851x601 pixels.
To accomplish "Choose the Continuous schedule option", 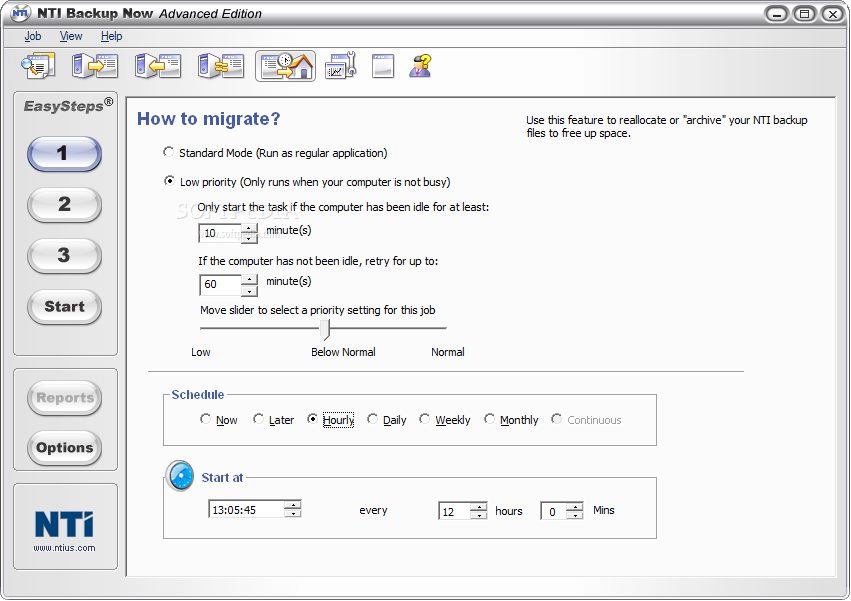I will 556,419.
